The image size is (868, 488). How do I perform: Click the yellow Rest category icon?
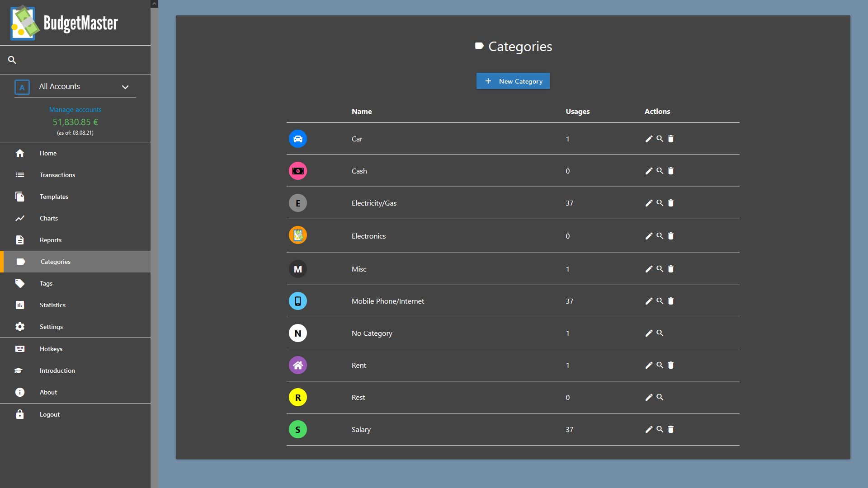click(x=298, y=397)
